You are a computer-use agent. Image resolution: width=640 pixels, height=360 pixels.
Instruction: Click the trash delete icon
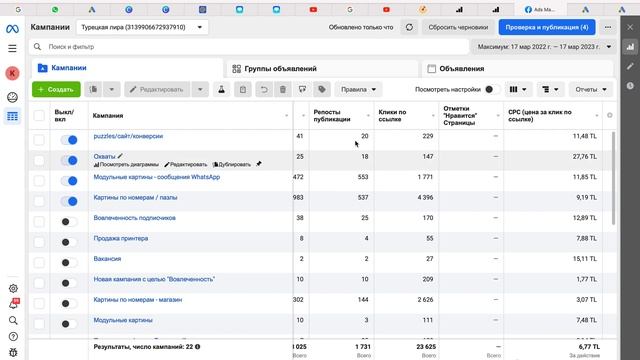click(x=283, y=89)
